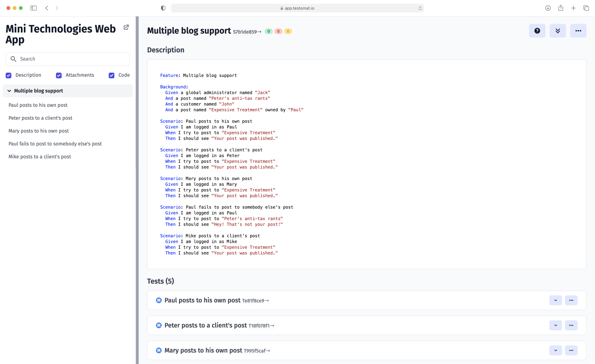The height and width of the screenshot is (364, 595).
Task: Toggle the Code checkbox off
Action: [x=111, y=75]
